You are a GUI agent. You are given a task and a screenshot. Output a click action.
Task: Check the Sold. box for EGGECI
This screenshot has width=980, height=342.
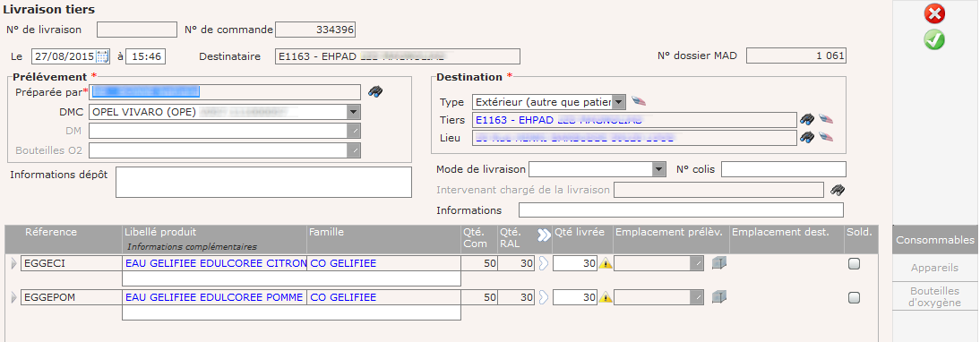(x=854, y=264)
